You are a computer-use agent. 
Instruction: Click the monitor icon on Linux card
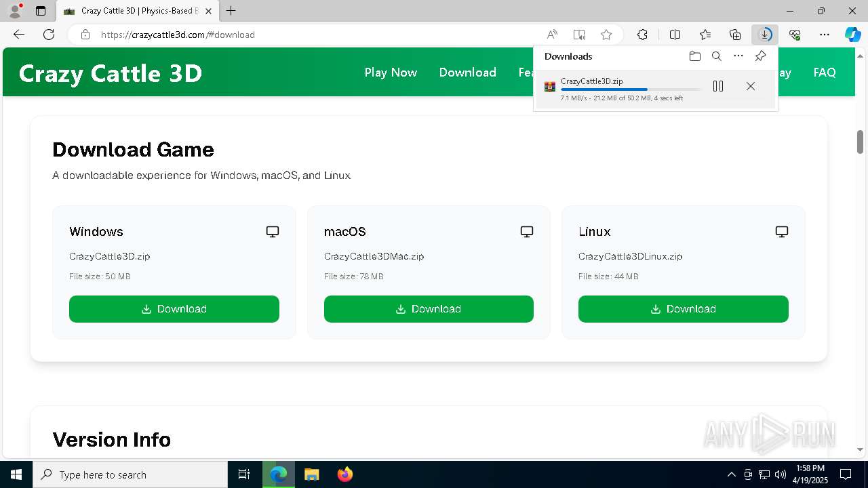(782, 232)
